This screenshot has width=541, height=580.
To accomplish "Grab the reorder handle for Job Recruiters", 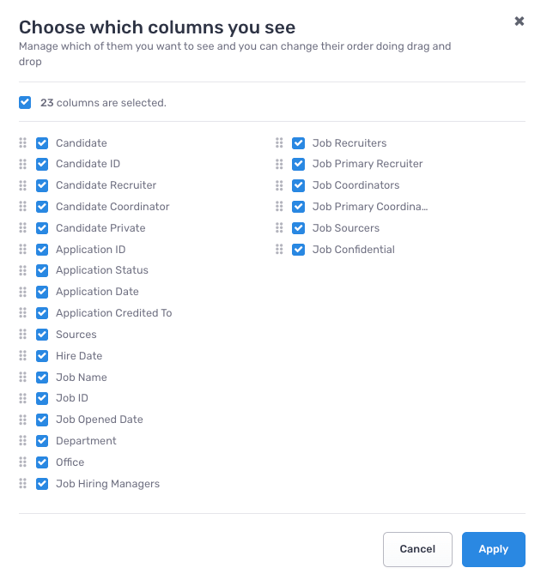I will tap(279, 143).
